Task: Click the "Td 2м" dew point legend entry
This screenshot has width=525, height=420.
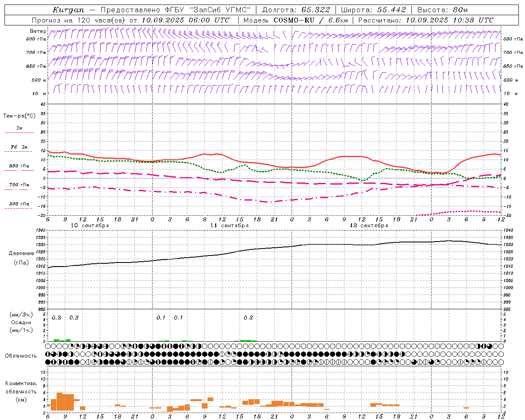Action: click(19, 147)
